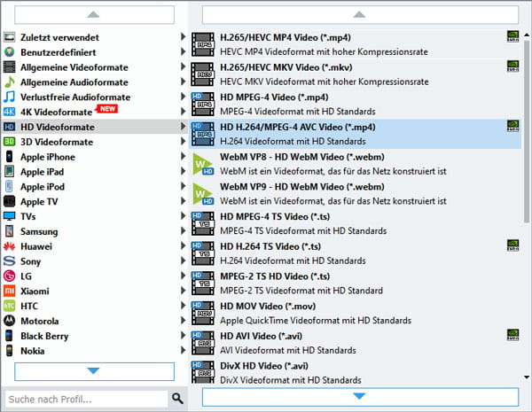Open the Samsung device category
The image size is (532, 412).
95,231
